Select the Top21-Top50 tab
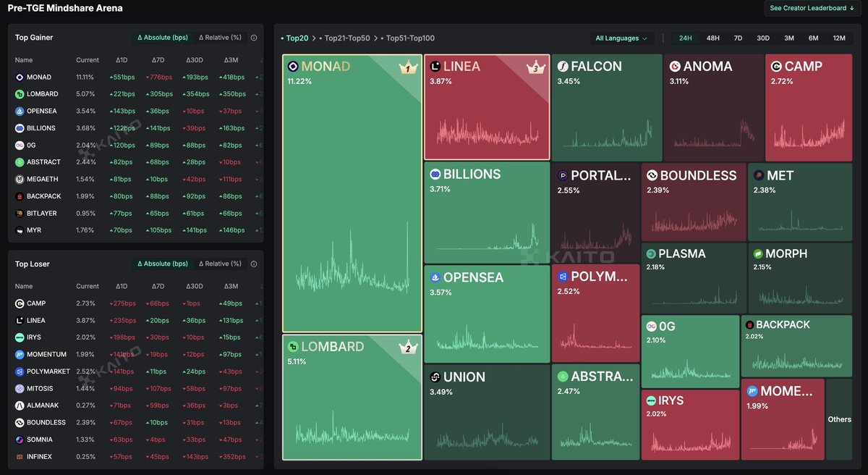 point(344,38)
